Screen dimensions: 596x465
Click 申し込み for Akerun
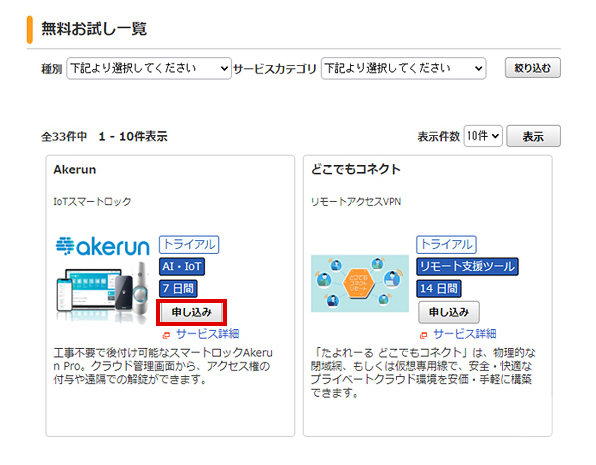[192, 312]
